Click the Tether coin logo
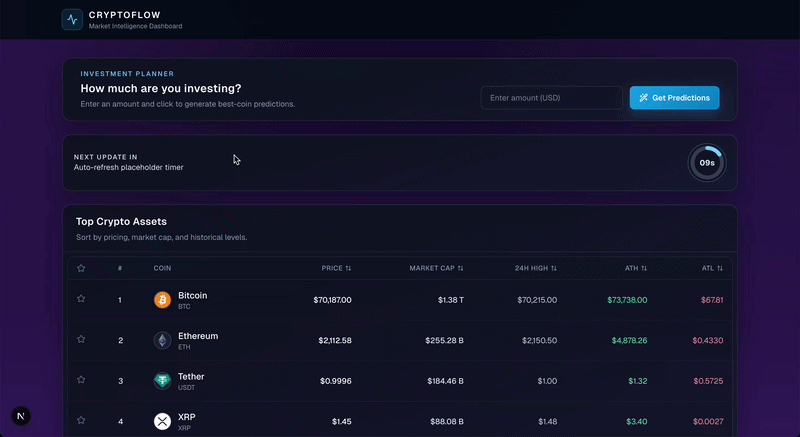 tap(162, 381)
